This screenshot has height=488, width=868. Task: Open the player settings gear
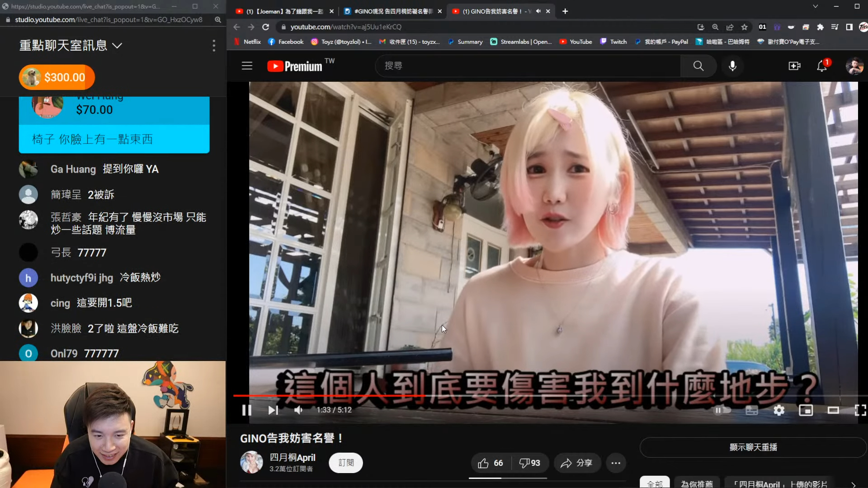click(x=779, y=410)
